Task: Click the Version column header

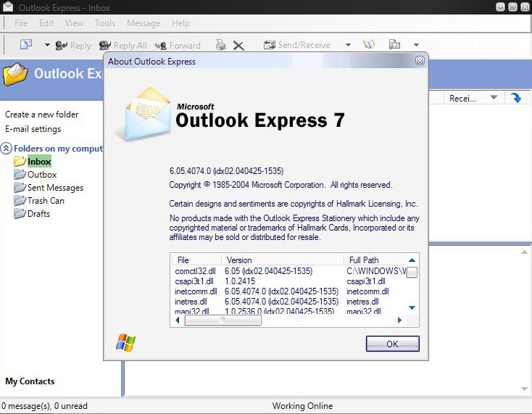Action: pos(283,260)
